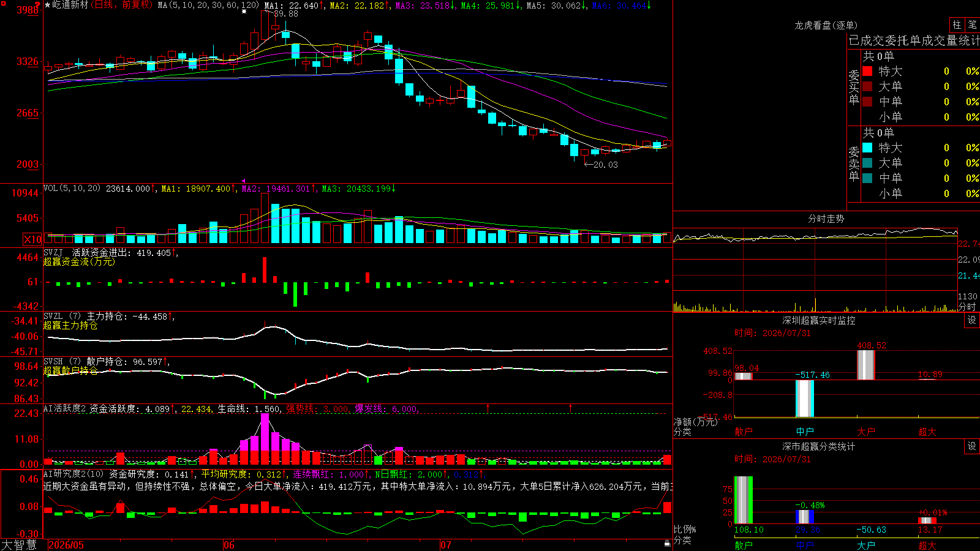Click the MA(5,10,20,30,60,120) indicator label

[208, 6]
